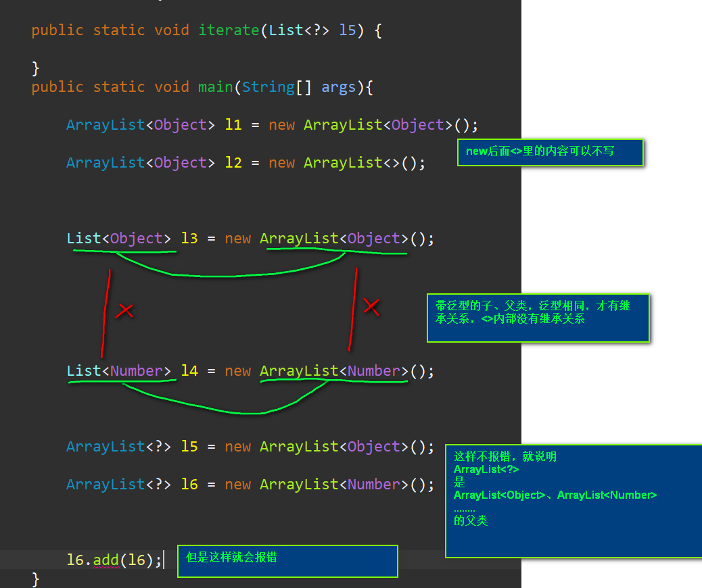Screen dimensions: 702x588
Task: Click the note about 带泛型的子、父类
Action: point(538,318)
